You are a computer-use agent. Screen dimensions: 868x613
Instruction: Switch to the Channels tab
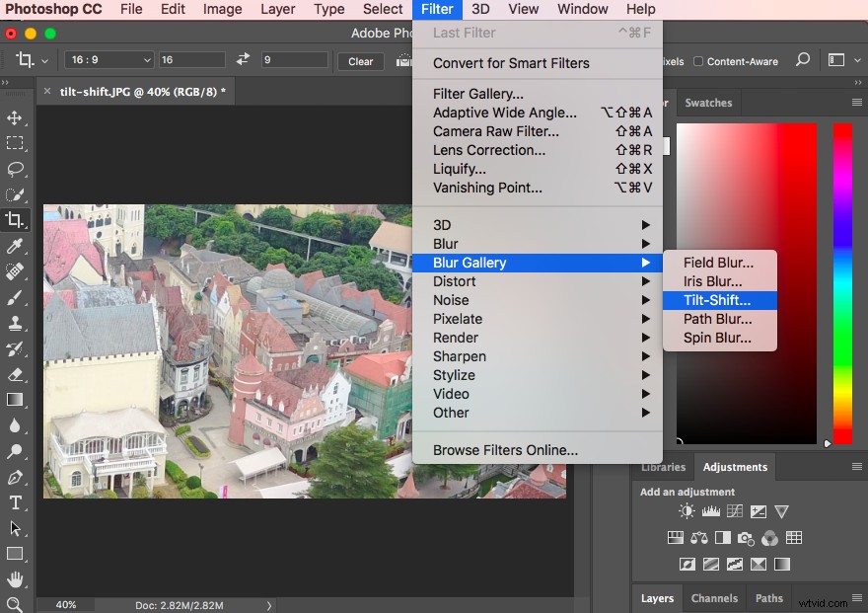tap(714, 598)
